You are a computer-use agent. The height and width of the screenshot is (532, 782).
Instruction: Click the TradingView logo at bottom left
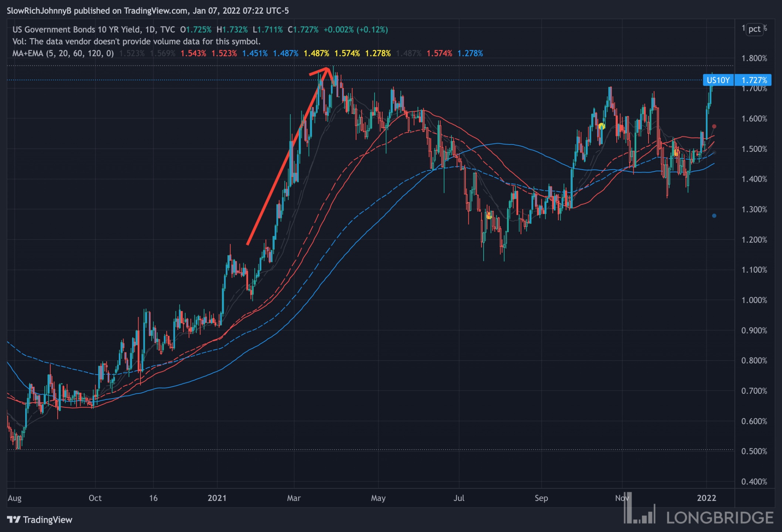[x=40, y=519]
